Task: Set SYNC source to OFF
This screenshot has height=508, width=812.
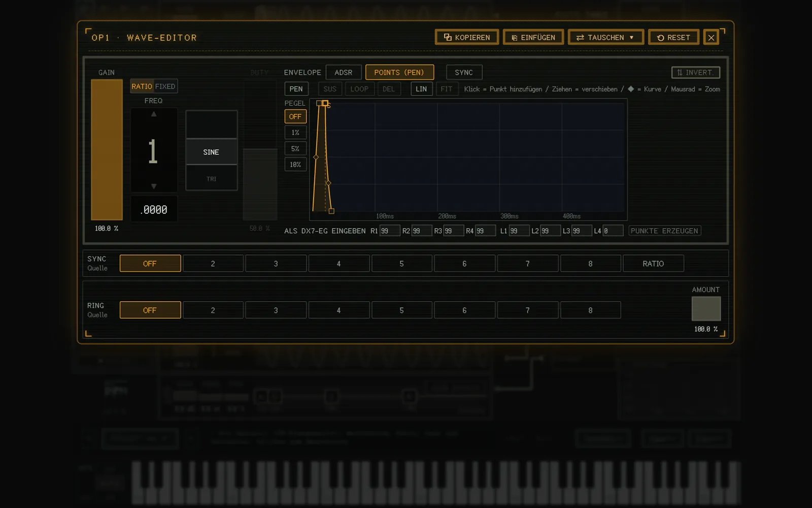Action: point(150,264)
